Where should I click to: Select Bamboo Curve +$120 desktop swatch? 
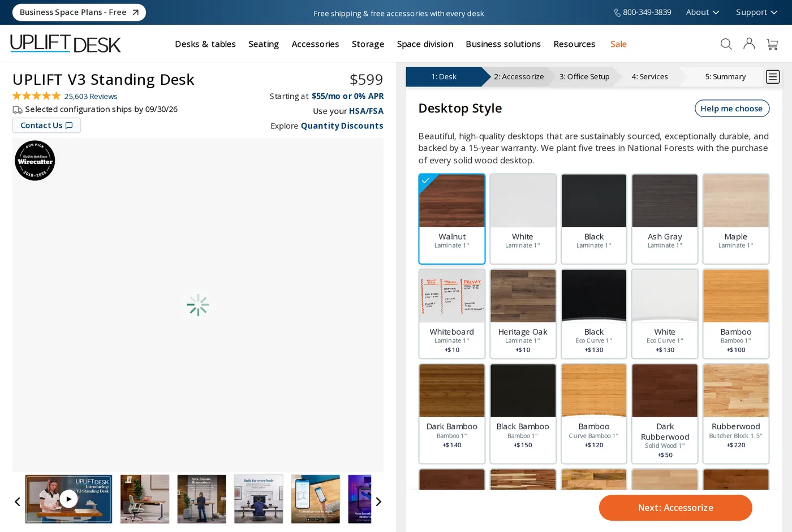pyautogui.click(x=594, y=414)
